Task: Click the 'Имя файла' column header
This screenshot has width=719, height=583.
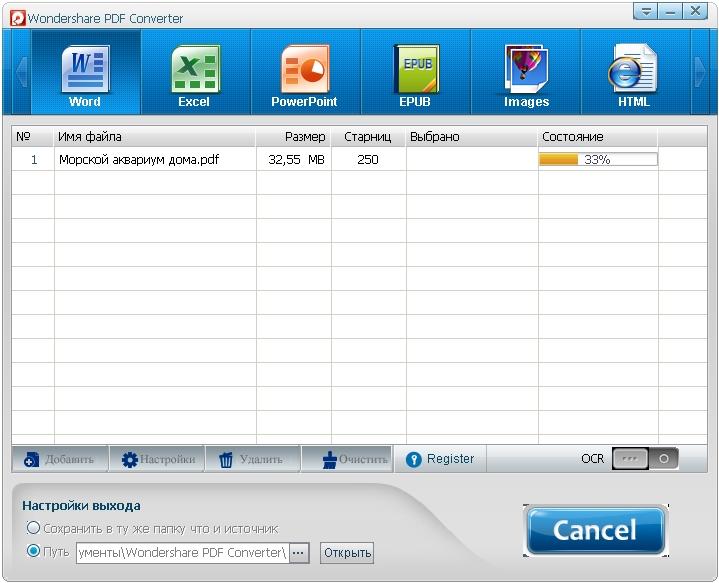Action: point(155,137)
